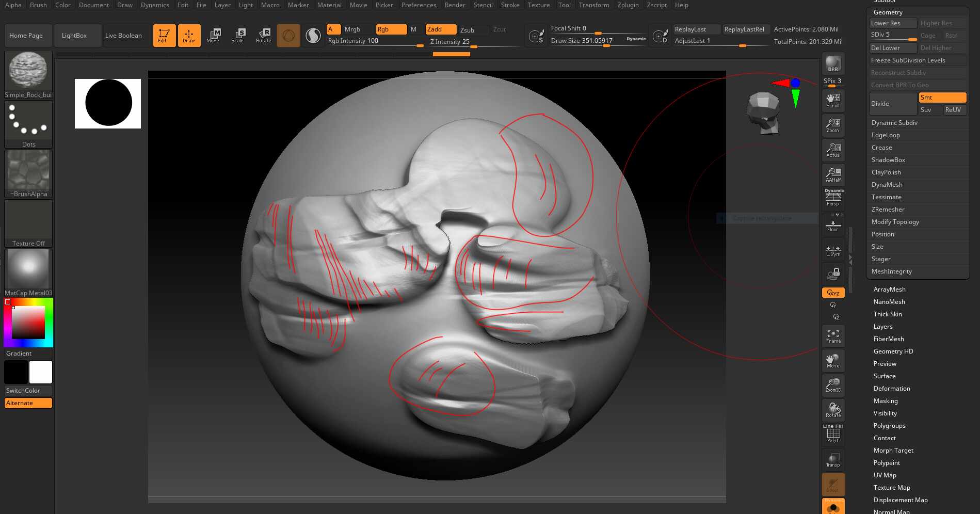Click the AAHalf zoom icon
This screenshot has width=980, height=514.
(x=833, y=174)
